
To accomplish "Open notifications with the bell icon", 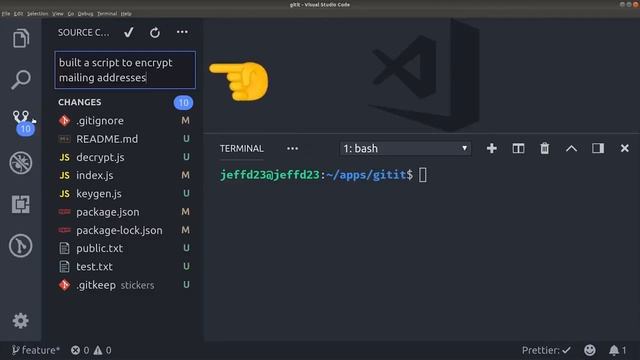I will point(618,350).
